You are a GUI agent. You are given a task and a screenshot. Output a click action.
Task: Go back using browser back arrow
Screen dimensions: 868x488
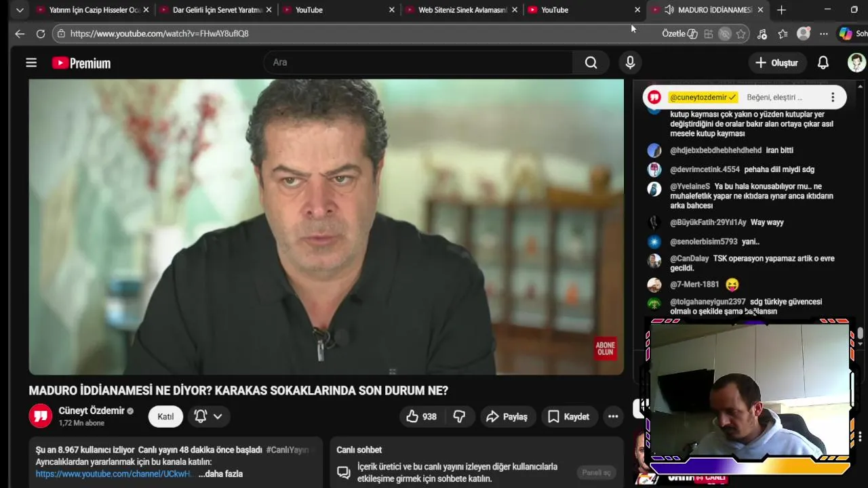[20, 33]
